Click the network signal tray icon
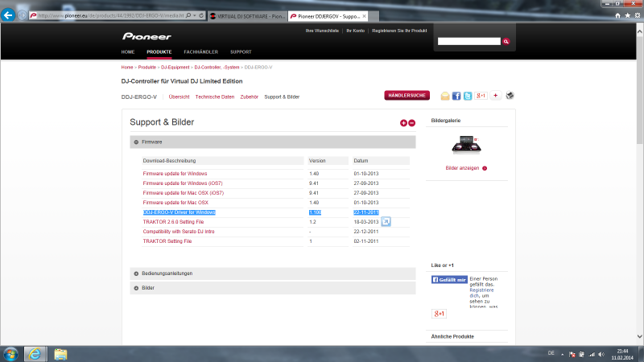This screenshot has height=362, width=644. (x=592, y=354)
